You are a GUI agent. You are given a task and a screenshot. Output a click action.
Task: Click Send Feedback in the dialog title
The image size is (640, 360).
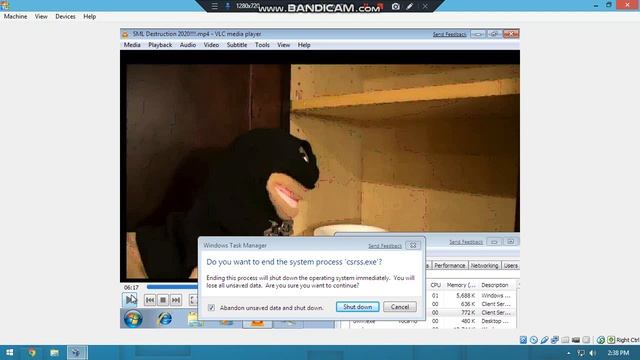[x=385, y=246]
